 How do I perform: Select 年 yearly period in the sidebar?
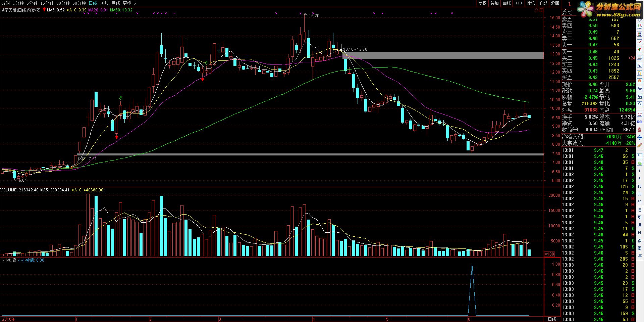click(x=640, y=256)
